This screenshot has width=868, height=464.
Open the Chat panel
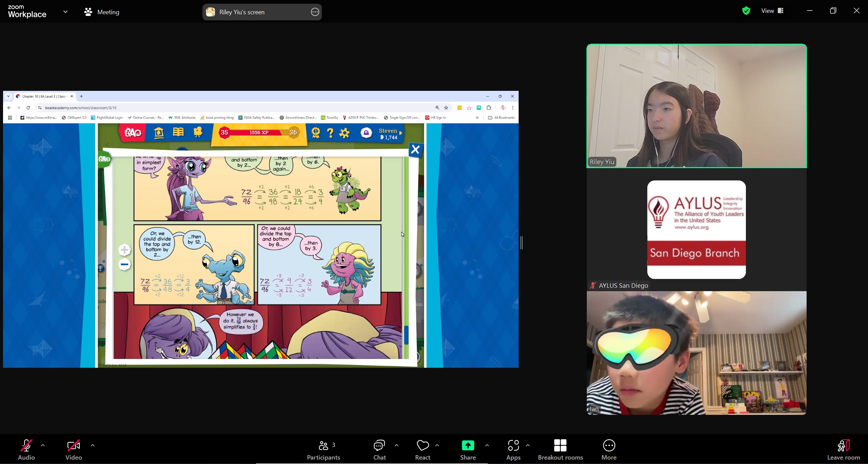tap(379, 449)
